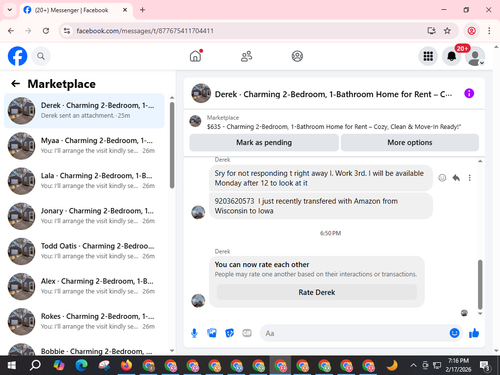Open the account avatar menu
The height and width of the screenshot is (375, 500).
[x=475, y=57]
